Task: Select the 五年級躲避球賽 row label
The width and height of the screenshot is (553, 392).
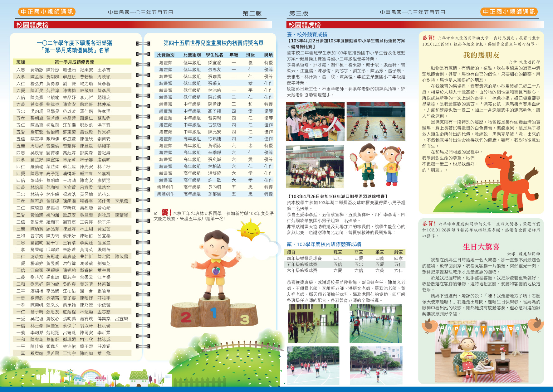Action: [x=302, y=264]
